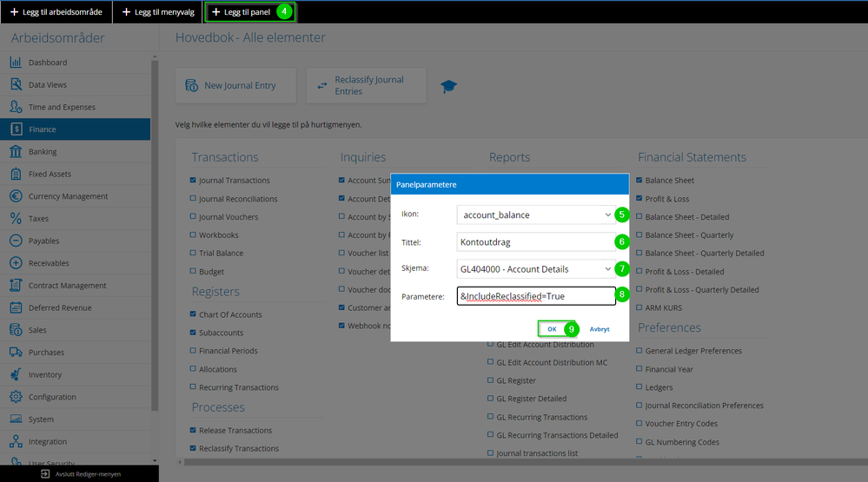Click the Integration nodes icon

[x=16, y=441]
